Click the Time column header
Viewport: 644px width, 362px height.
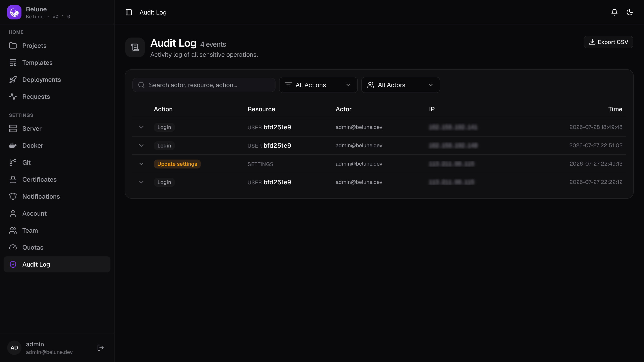pyautogui.click(x=615, y=109)
